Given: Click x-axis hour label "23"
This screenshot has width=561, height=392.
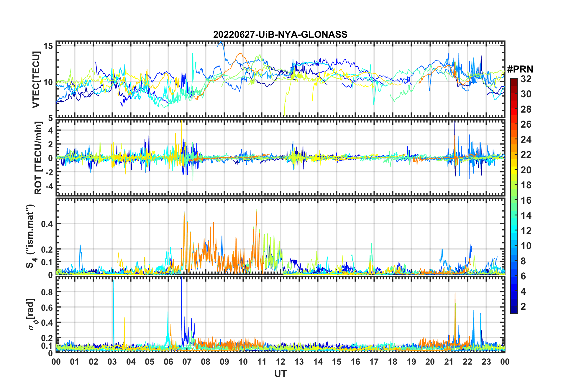Looking at the screenshot, I should (x=486, y=362).
